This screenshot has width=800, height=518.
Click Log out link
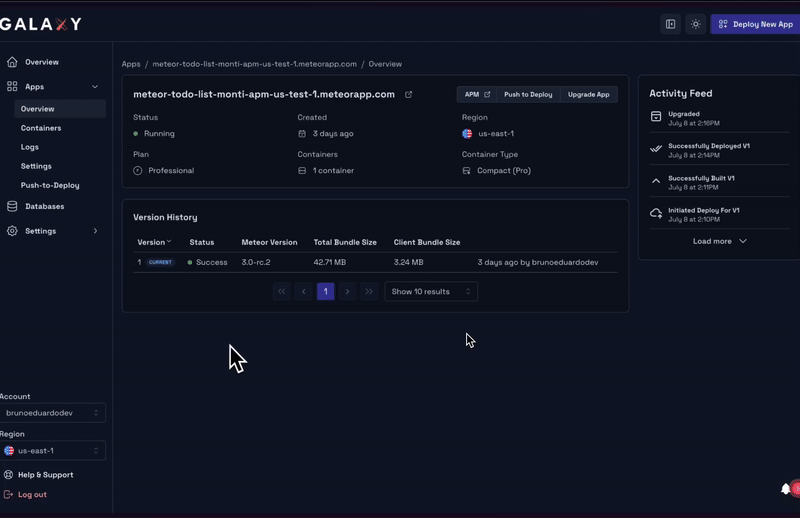[x=32, y=495]
